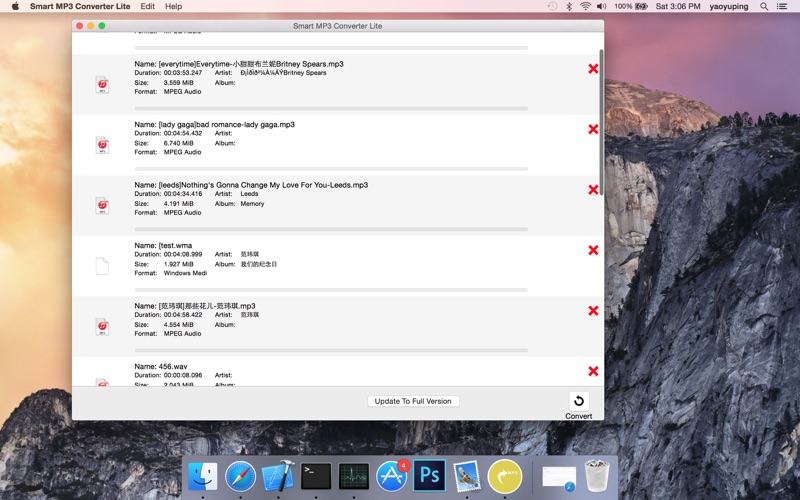Open App Store from the Dock

coord(391,477)
